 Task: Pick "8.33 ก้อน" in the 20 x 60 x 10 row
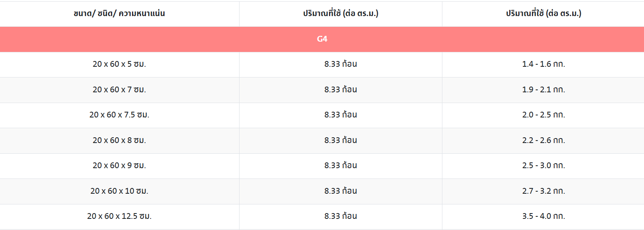[341, 191]
